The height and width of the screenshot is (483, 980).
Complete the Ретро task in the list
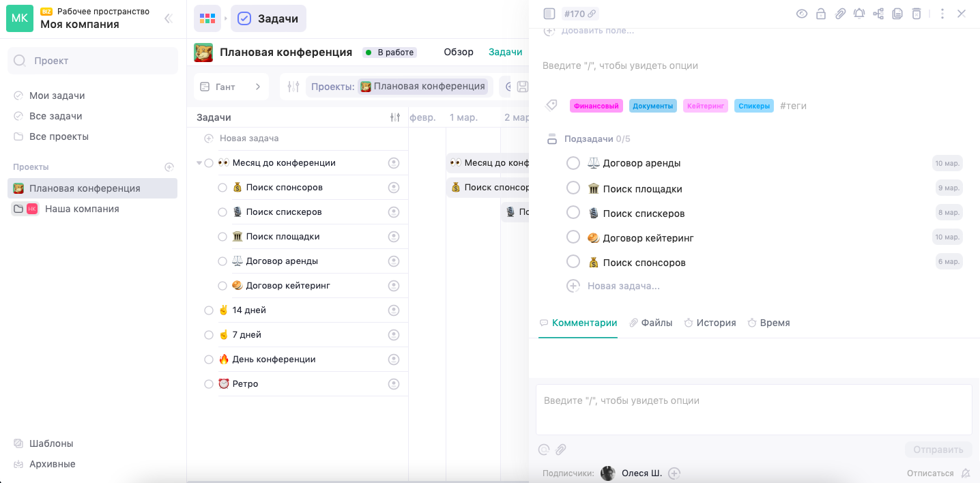point(209,384)
